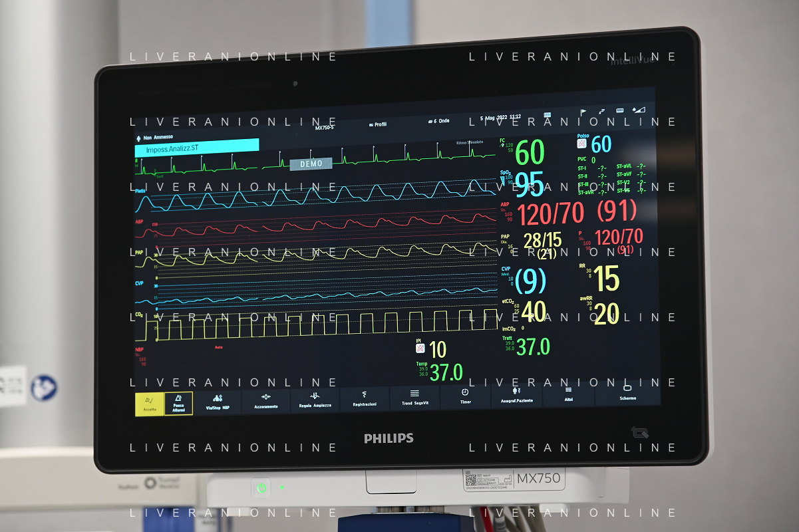Open the 6 Onde screen selector
The image size is (799, 532).
[x=438, y=121]
